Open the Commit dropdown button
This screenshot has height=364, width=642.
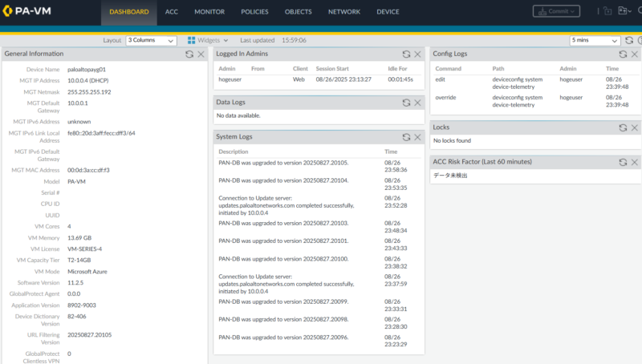(x=556, y=11)
